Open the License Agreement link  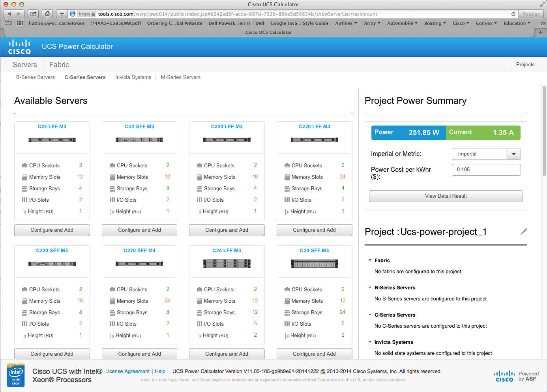(x=127, y=371)
